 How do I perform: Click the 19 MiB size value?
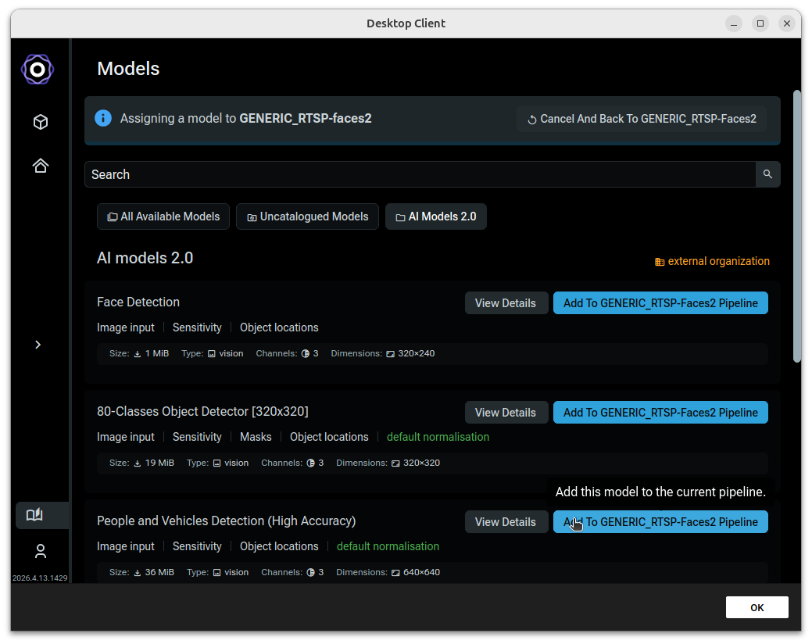point(159,463)
